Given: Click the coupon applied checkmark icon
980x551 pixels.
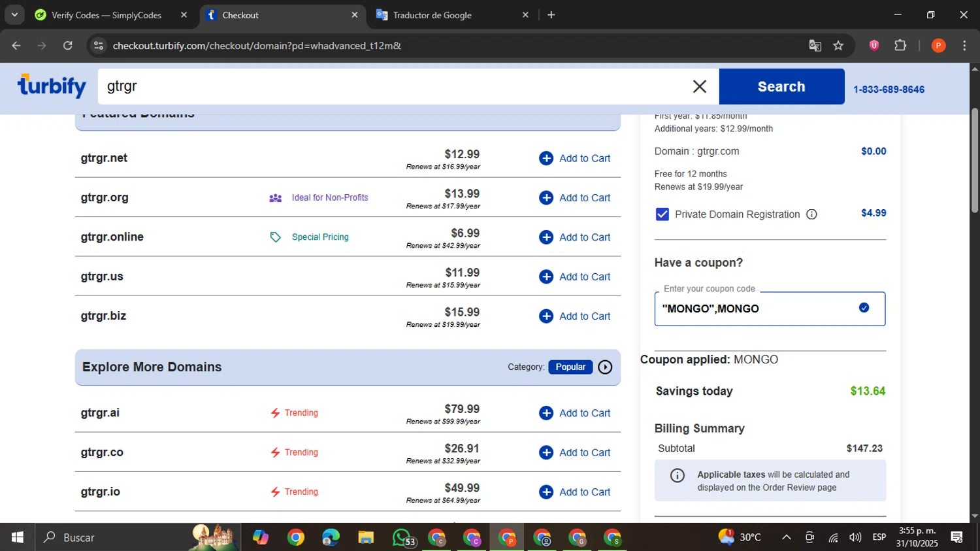Looking at the screenshot, I should 864,308.
